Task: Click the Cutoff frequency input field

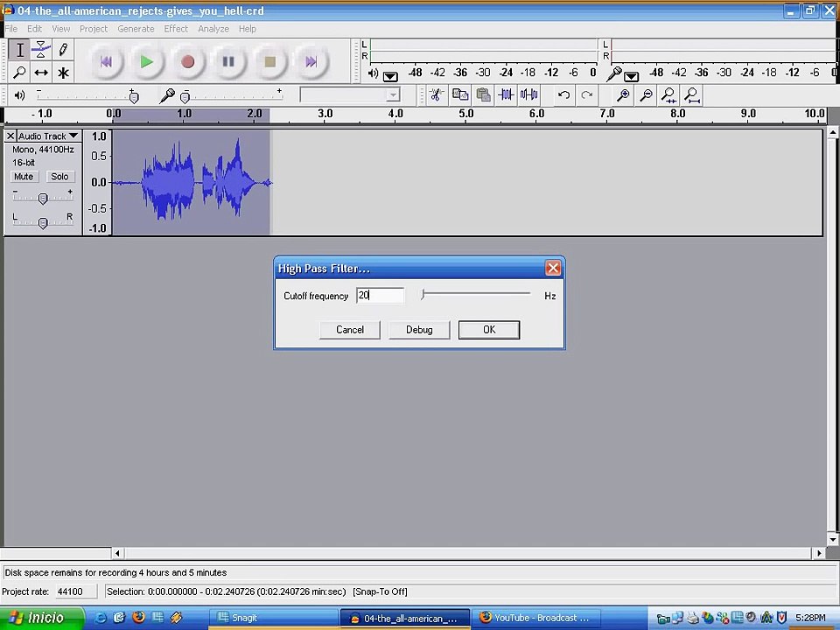Action: pos(381,295)
